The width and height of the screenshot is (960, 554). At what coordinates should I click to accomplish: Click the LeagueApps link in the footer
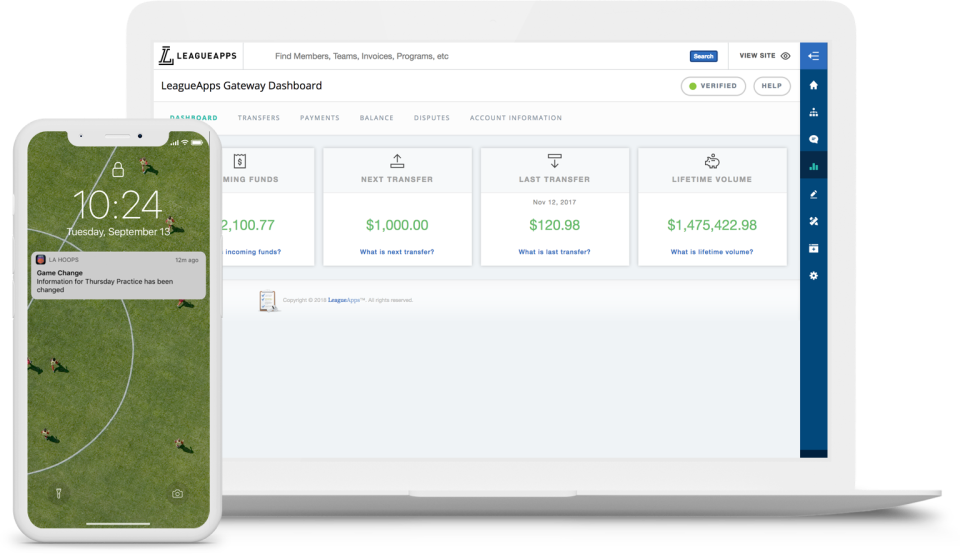pos(346,300)
